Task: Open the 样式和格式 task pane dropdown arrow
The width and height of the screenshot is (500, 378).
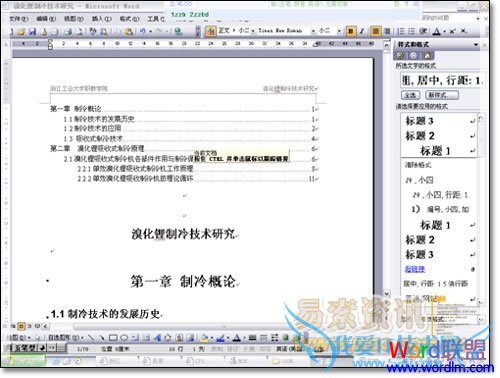Action: (476, 44)
